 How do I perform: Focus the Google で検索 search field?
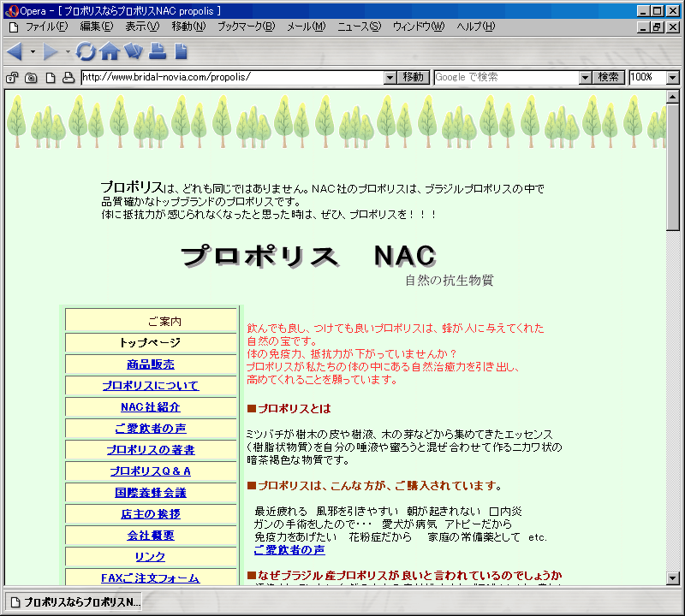click(x=507, y=78)
